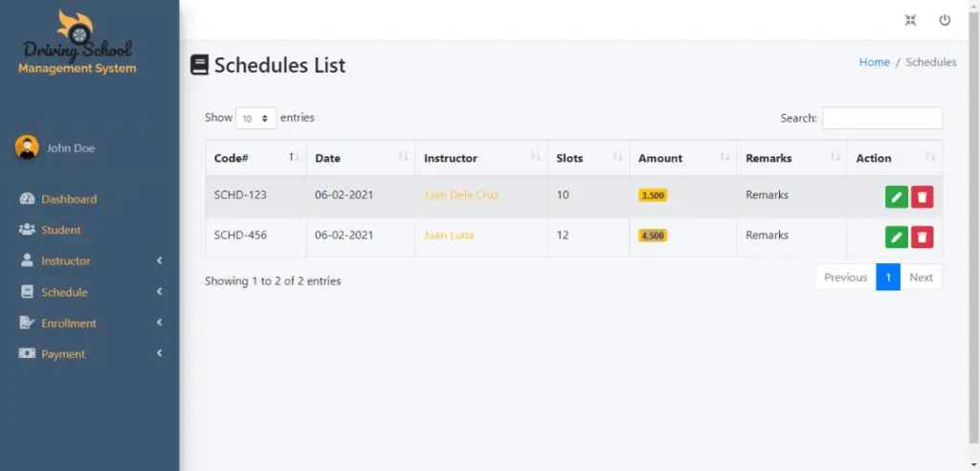Expand the Enrollment sidebar menu

coord(90,323)
